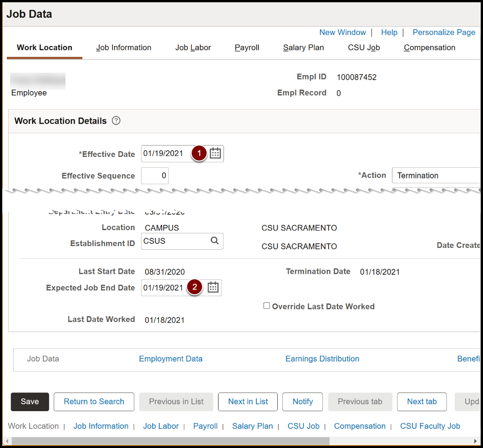Viewport: 483px width, 448px height.
Task: Switch to the Job Labor tab
Action: 193,47
